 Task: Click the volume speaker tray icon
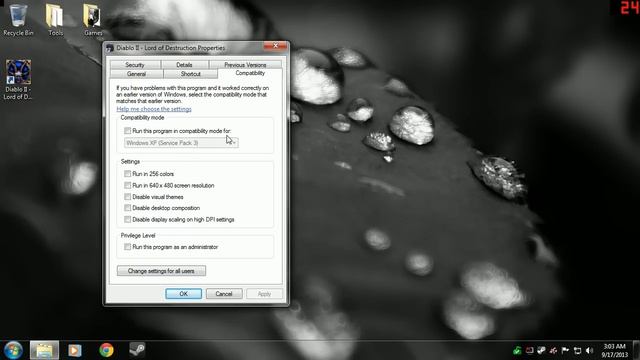(x=589, y=350)
